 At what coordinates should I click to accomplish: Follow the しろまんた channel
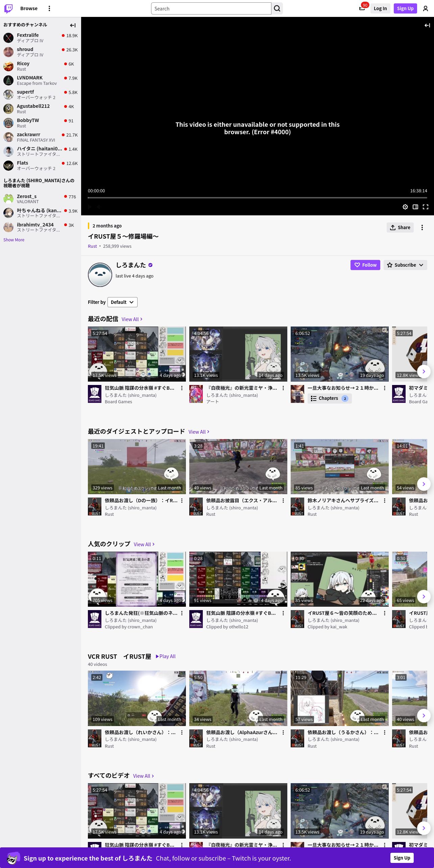point(365,265)
